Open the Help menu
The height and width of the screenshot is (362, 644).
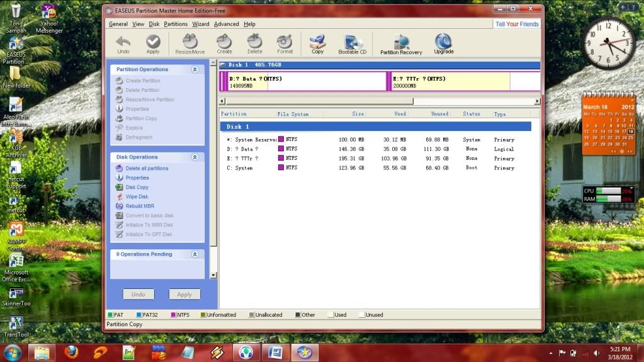tap(249, 24)
